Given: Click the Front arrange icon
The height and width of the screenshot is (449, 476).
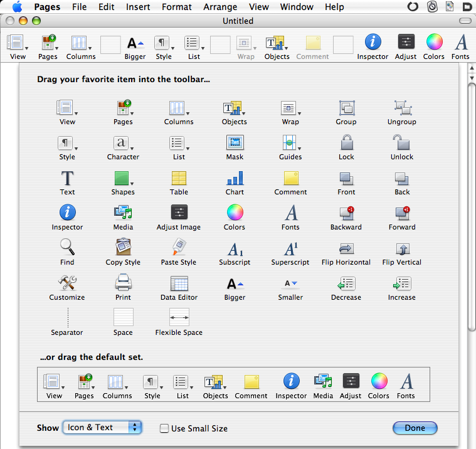Looking at the screenshot, I should click(x=346, y=179).
